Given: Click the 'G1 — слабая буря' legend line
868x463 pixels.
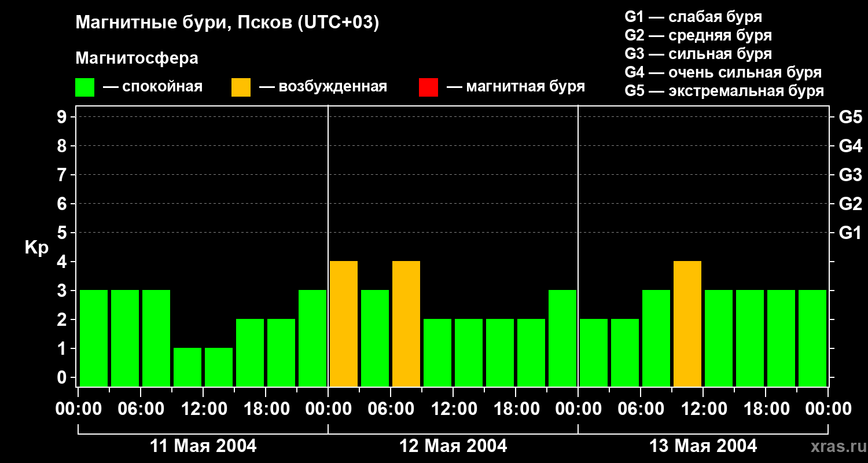Looking at the screenshot, I should click(693, 17).
